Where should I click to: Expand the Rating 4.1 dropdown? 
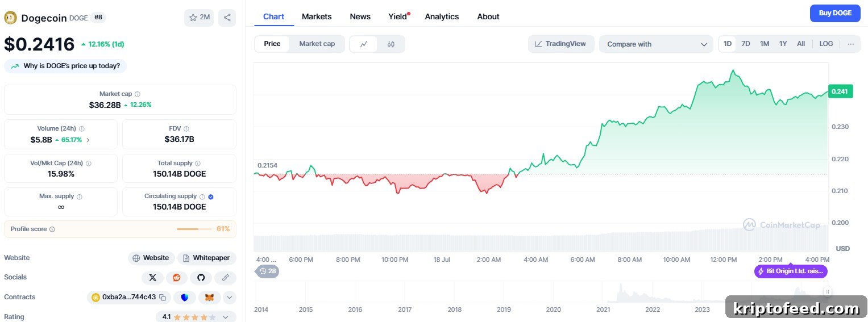pos(225,317)
